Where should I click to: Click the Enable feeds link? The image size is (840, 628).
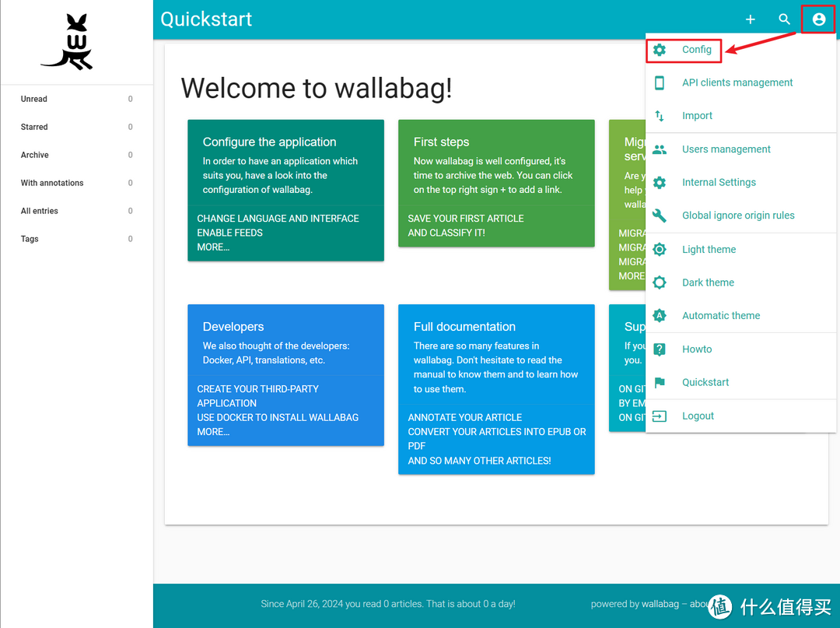229,233
